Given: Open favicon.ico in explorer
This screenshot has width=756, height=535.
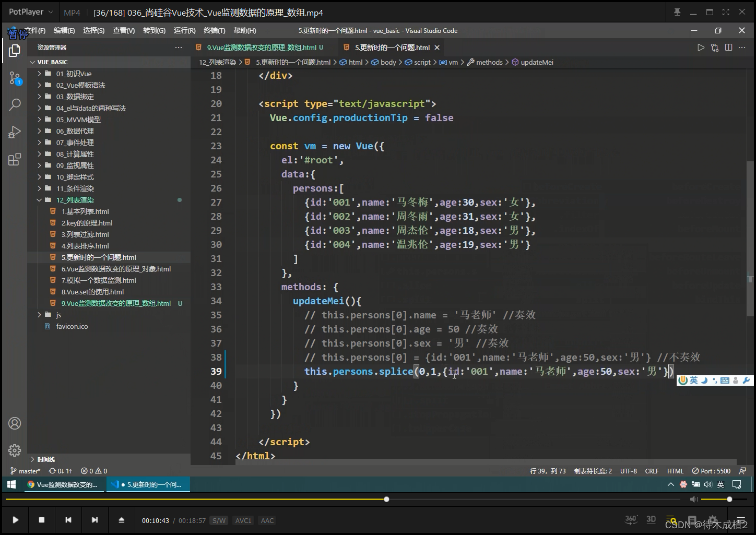Looking at the screenshot, I should (x=109, y=326).
